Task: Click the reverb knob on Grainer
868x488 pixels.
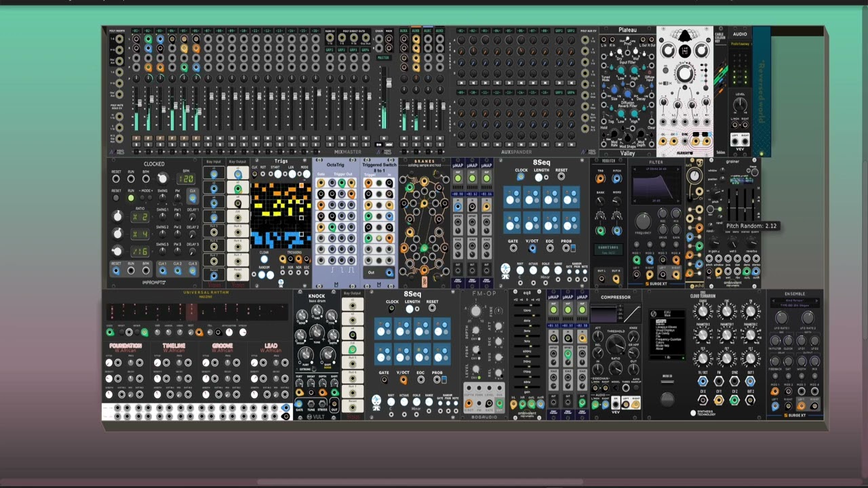Action: click(x=751, y=241)
